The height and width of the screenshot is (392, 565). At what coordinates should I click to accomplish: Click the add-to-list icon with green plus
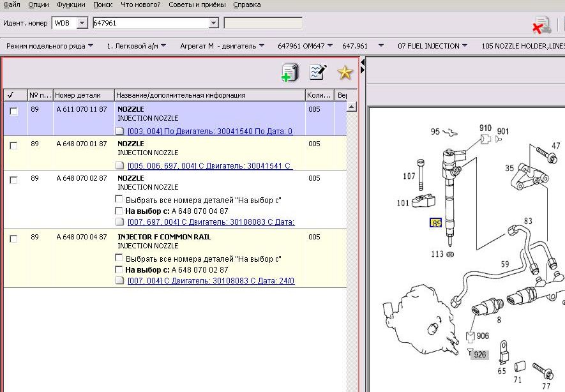coord(290,73)
